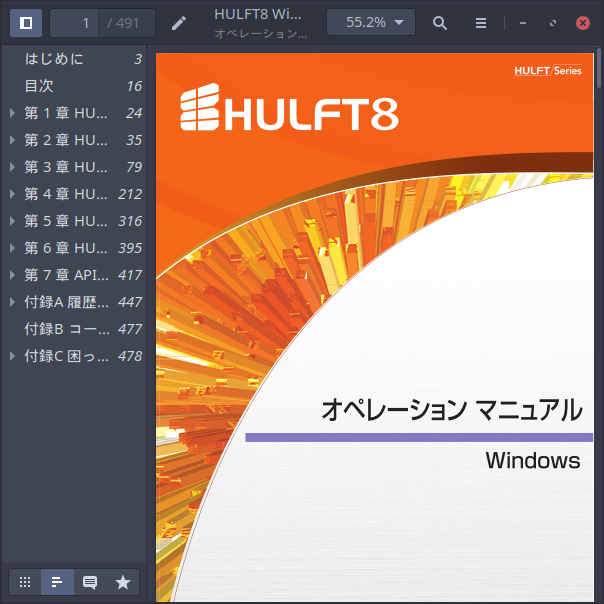The width and height of the screenshot is (604, 604).
Task: Close the document viewer window
Action: click(583, 23)
